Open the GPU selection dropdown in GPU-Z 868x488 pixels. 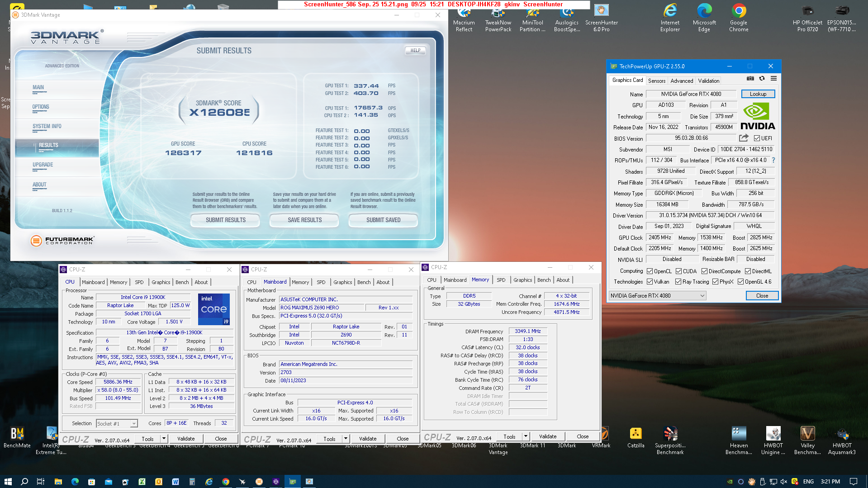[657, 296]
